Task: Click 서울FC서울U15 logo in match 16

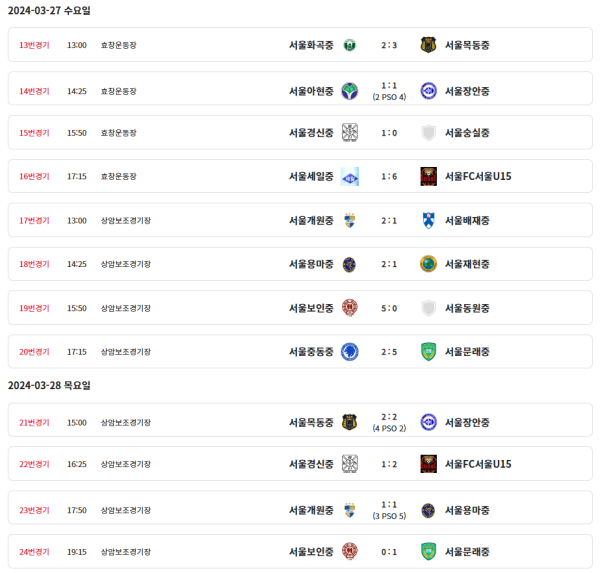Action: point(428,177)
